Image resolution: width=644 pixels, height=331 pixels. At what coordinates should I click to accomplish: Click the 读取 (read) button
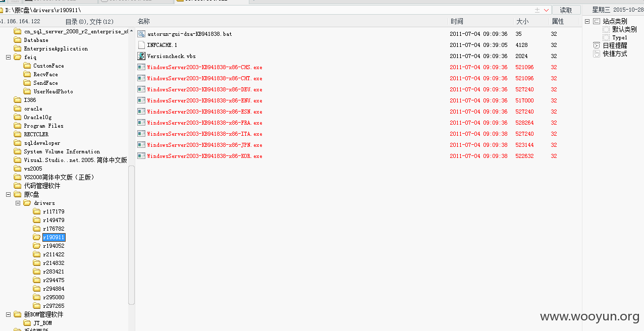[x=566, y=10]
